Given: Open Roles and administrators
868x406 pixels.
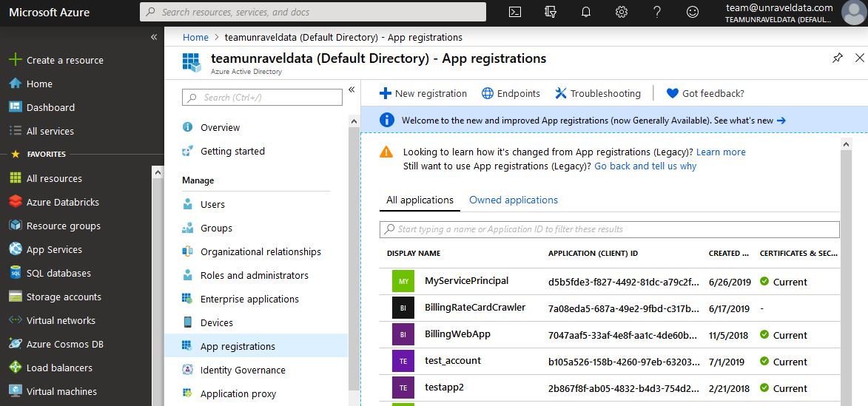Looking at the screenshot, I should (256, 275).
